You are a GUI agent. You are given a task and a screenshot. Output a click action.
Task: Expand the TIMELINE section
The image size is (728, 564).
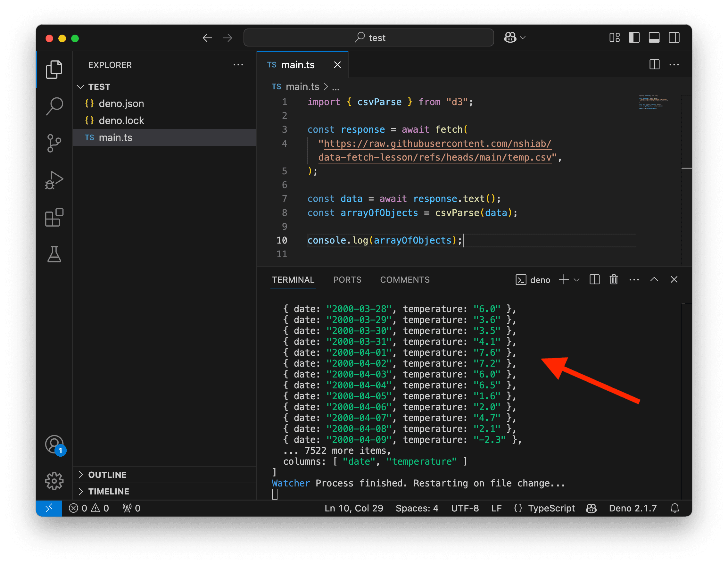164,491
